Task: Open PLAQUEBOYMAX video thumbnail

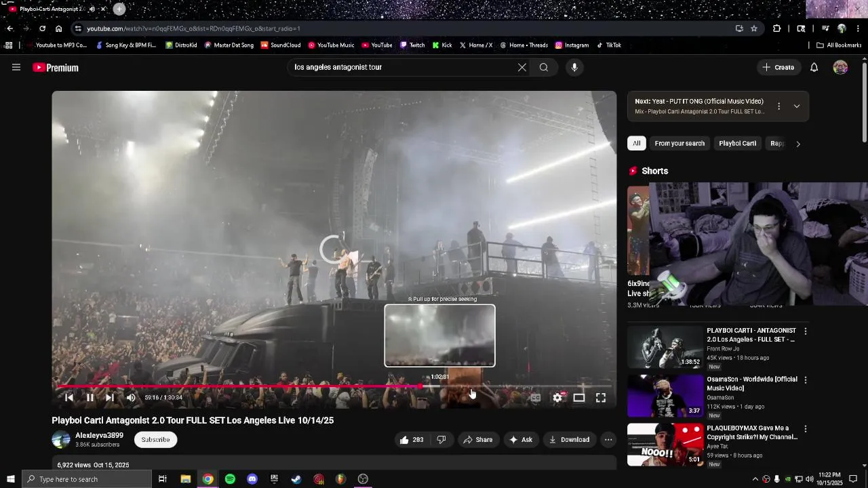Action: (x=665, y=445)
